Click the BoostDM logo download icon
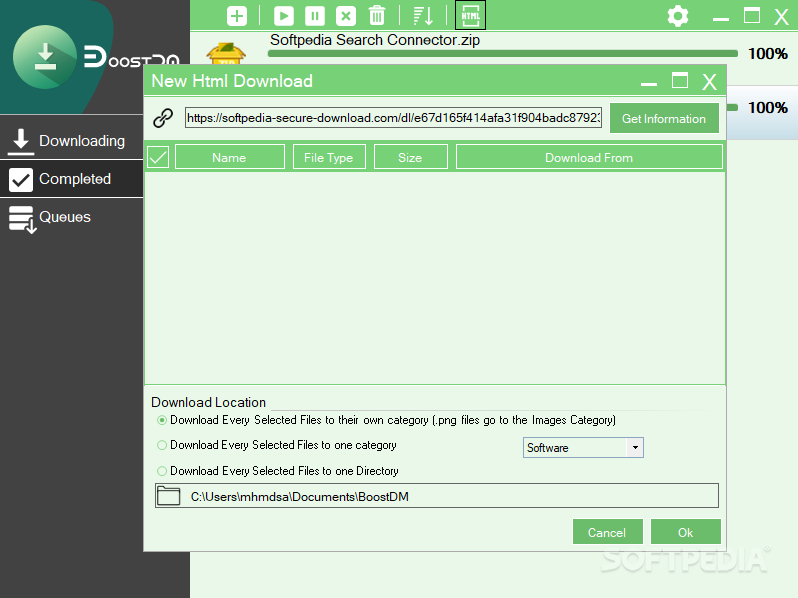 pyautogui.click(x=45, y=57)
